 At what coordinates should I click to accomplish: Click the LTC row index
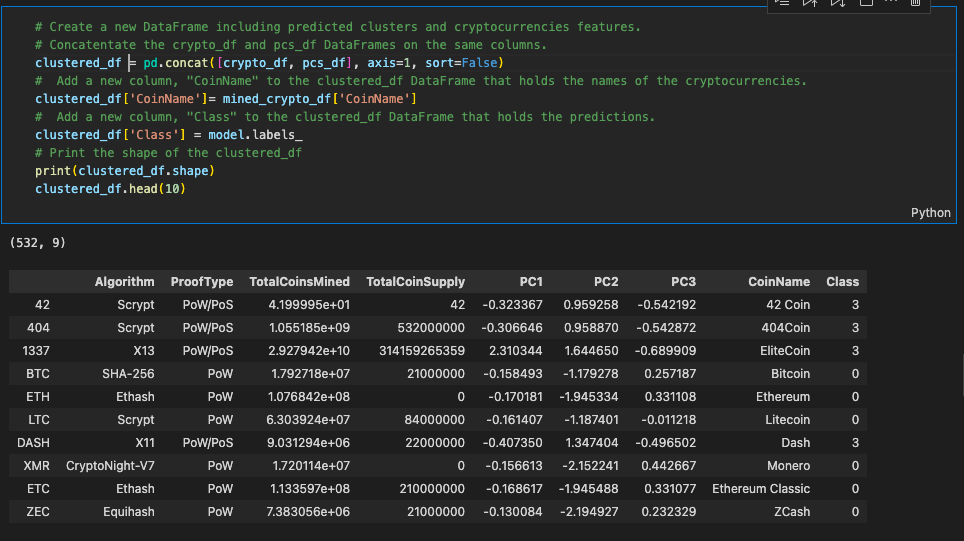pos(39,420)
